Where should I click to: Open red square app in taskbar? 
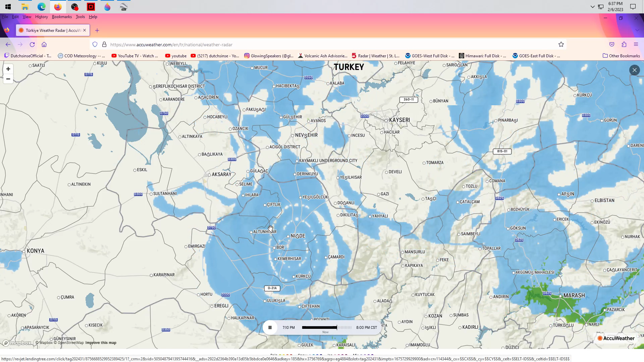(x=91, y=7)
